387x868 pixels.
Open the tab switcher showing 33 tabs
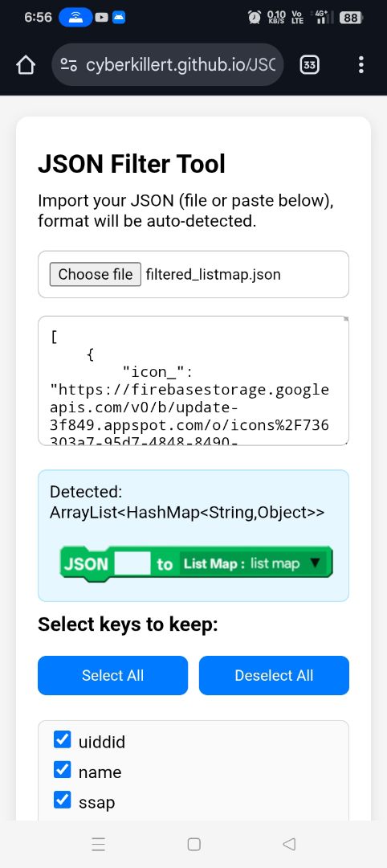pyautogui.click(x=310, y=65)
